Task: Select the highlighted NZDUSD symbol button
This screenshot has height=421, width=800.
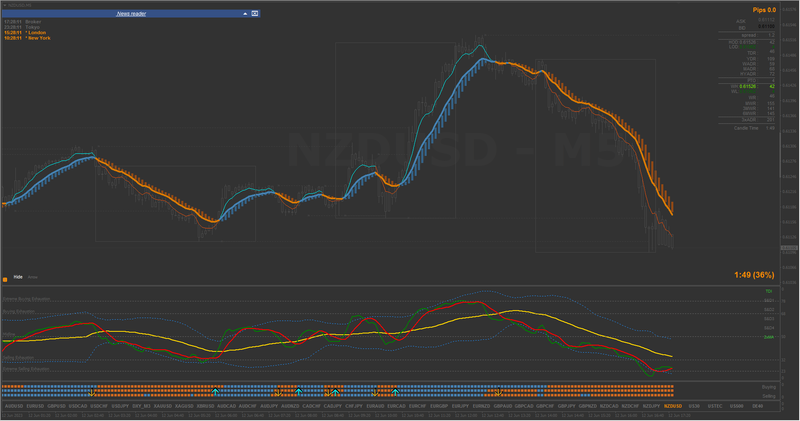Action: pyautogui.click(x=672, y=406)
